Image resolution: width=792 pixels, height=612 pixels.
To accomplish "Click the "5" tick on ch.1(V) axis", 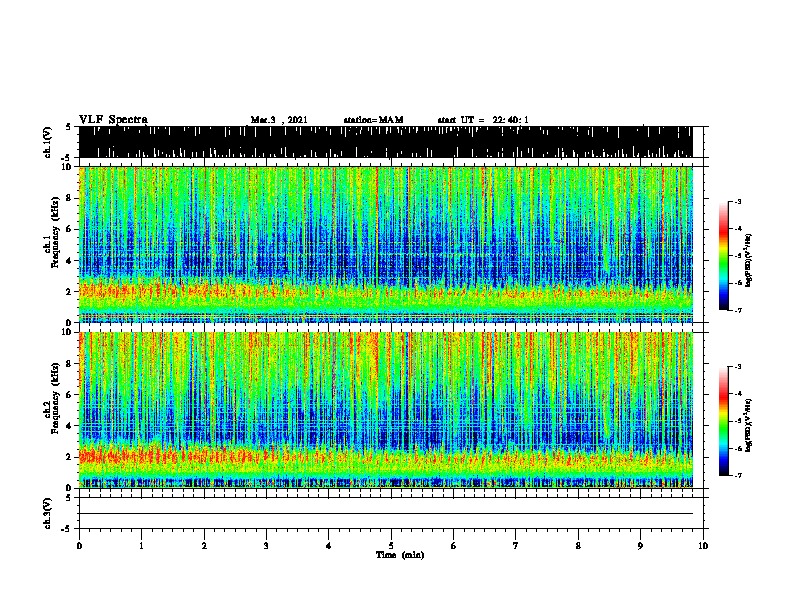I will 68,127.
